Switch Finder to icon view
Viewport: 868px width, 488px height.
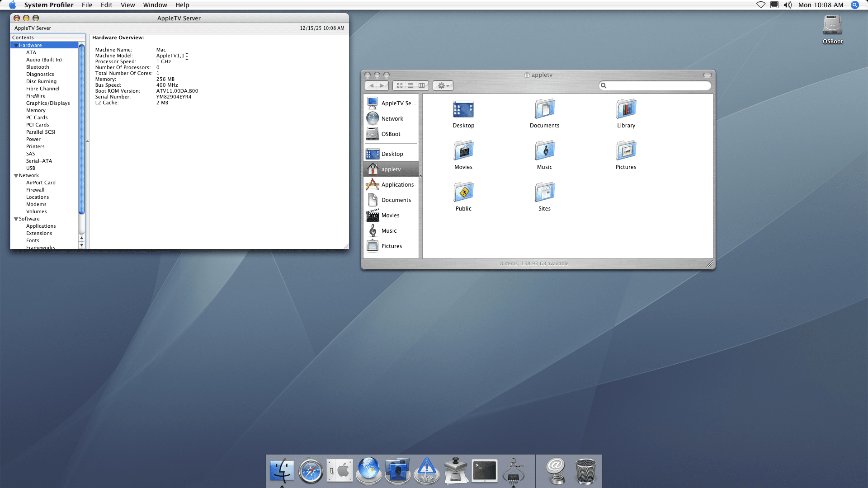(400, 86)
